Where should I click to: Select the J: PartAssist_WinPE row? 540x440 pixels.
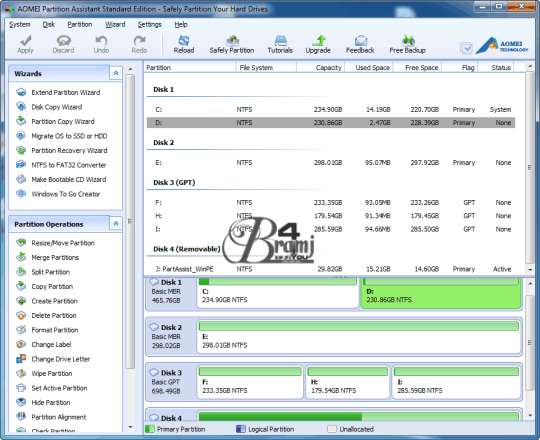[331, 269]
